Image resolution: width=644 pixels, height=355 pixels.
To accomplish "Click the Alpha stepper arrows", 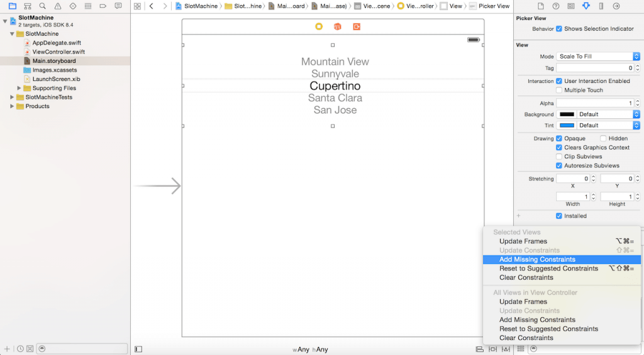I will 638,103.
